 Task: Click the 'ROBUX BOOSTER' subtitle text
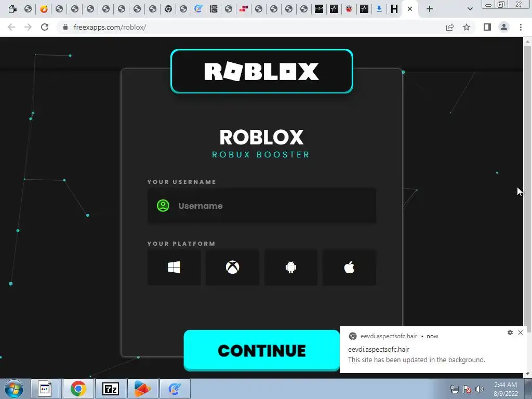(261, 155)
